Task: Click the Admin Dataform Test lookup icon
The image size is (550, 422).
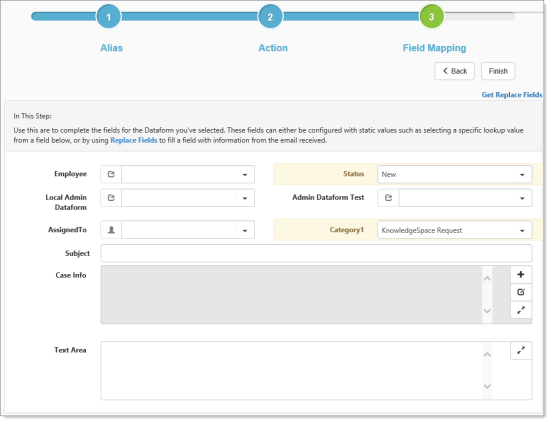Action: [388, 198]
